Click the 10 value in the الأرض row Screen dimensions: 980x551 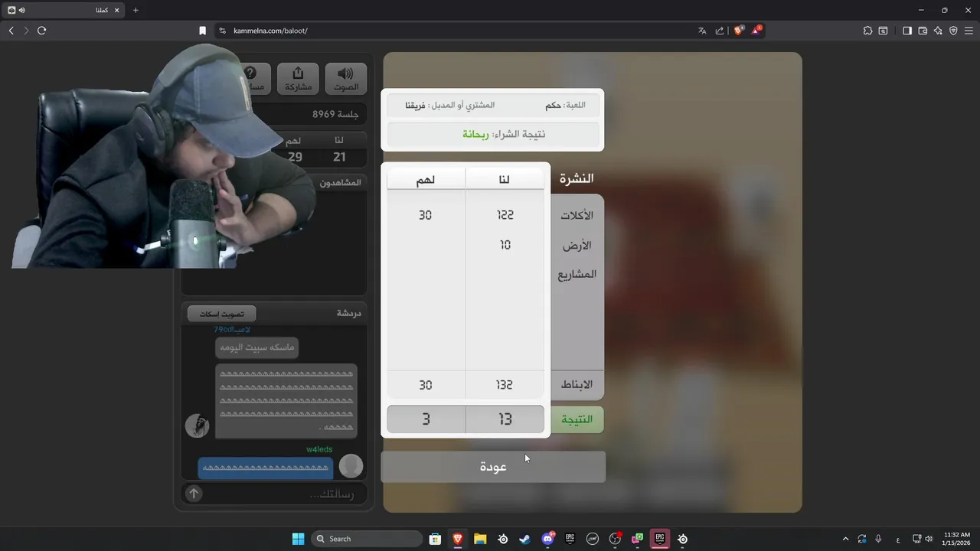pos(505,245)
